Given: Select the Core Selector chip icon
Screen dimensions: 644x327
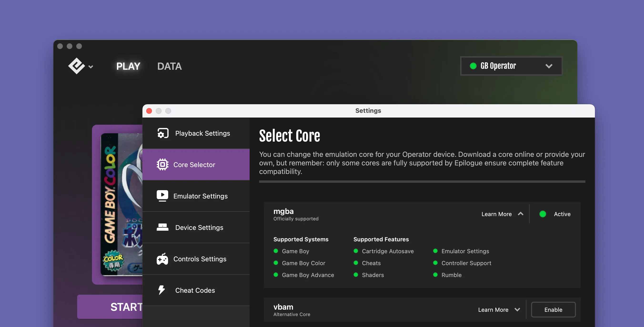Looking at the screenshot, I should tap(162, 164).
